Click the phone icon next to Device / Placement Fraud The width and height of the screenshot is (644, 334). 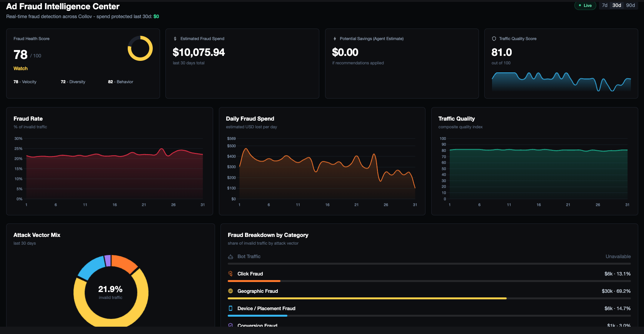tap(230, 308)
